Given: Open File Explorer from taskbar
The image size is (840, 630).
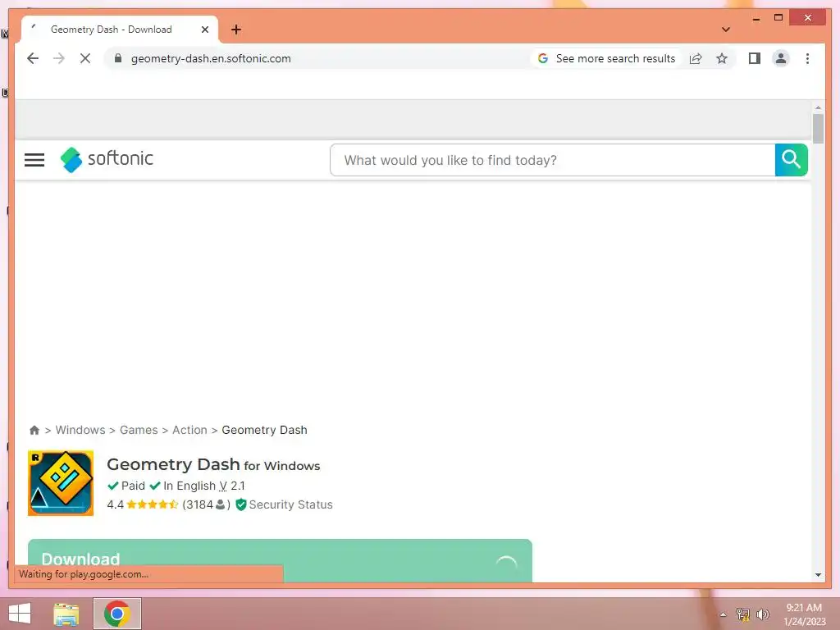Looking at the screenshot, I should 66,614.
